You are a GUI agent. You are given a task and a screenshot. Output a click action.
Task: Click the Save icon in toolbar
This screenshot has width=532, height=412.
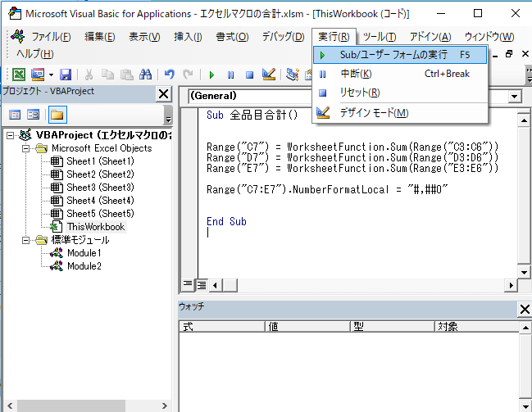click(66, 75)
